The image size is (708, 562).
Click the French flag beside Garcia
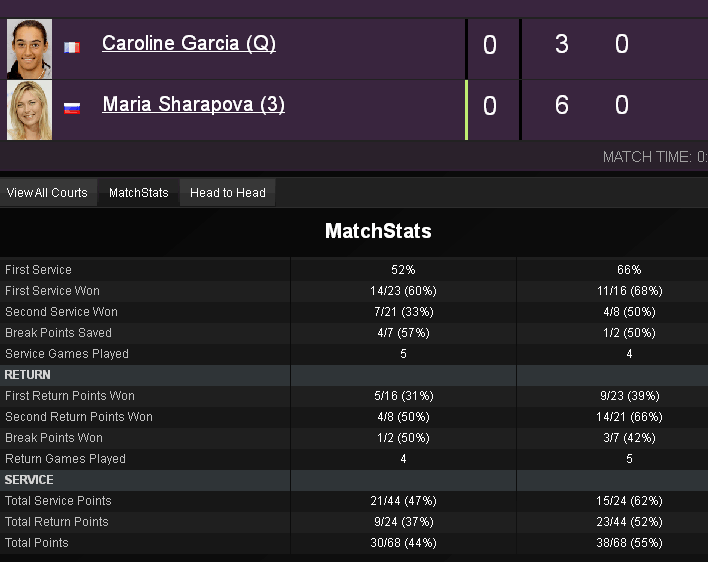click(72, 47)
